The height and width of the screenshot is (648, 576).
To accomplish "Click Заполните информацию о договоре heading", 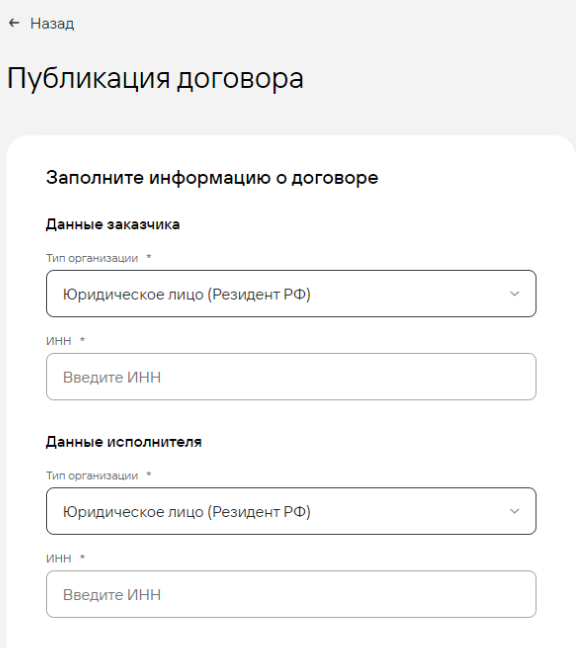I will [x=212, y=178].
